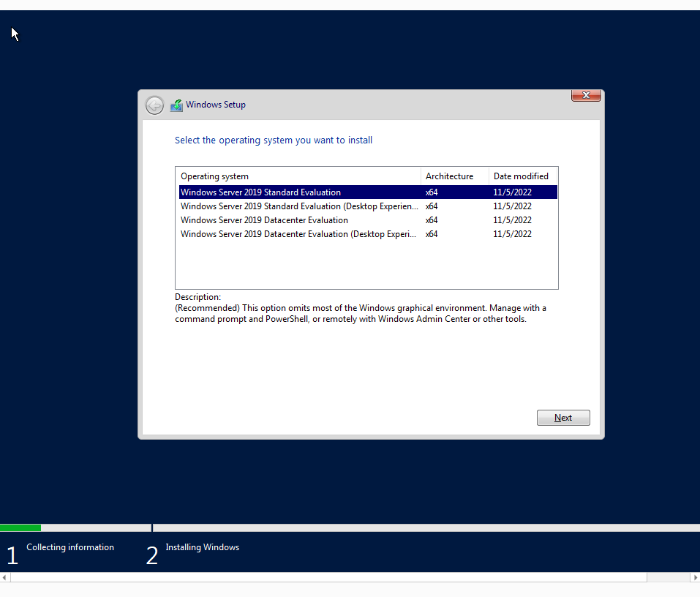Click the date 11/5/2022 in the Standard Evaluation (Desktop Experience) row
The image size is (700, 597).
pos(512,206)
